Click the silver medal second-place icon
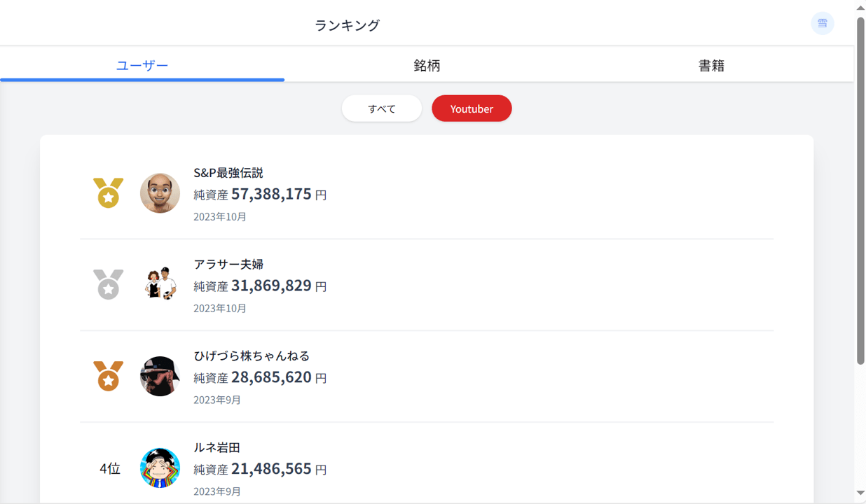Viewport: 866px width, 504px height. click(x=108, y=284)
